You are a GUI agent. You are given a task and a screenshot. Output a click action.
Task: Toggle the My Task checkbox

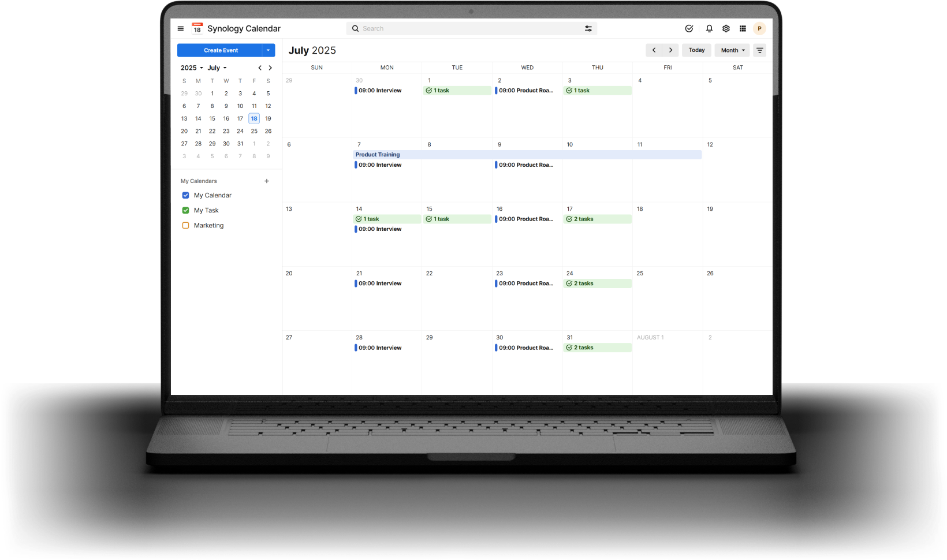pyautogui.click(x=185, y=210)
